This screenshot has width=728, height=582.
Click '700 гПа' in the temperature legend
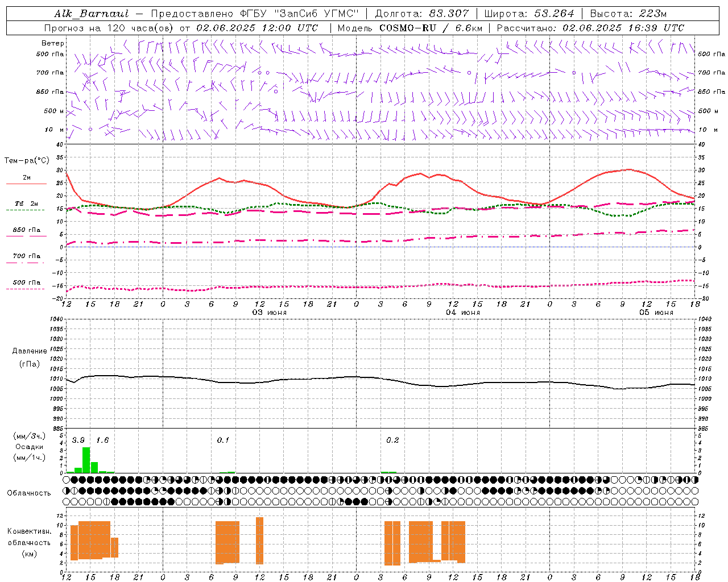[x=27, y=256]
